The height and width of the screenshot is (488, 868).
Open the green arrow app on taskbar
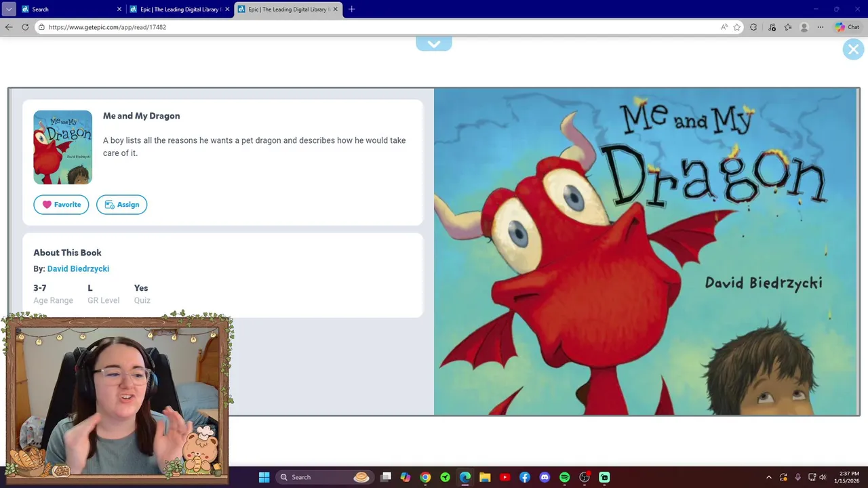tap(445, 477)
